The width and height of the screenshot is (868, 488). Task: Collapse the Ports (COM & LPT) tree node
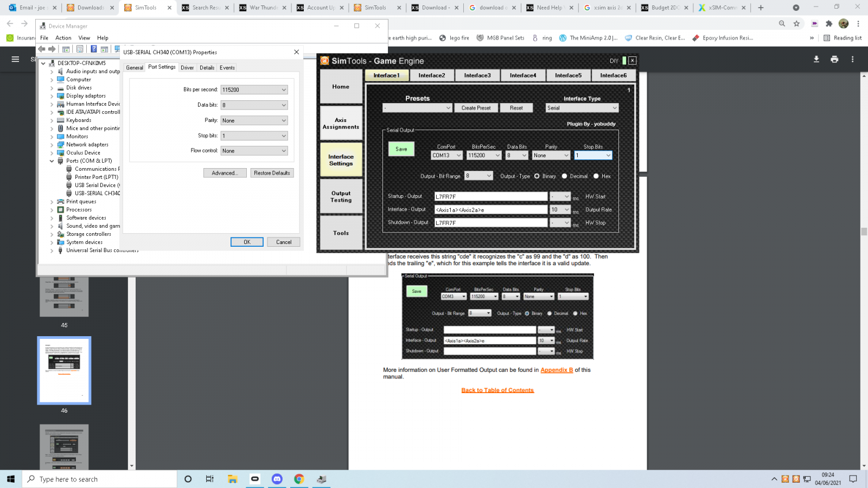coord(52,161)
